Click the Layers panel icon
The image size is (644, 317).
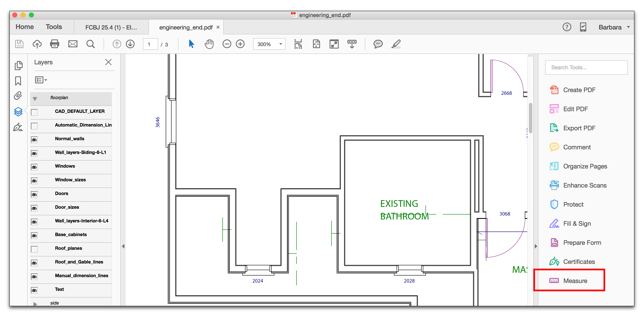(x=18, y=112)
